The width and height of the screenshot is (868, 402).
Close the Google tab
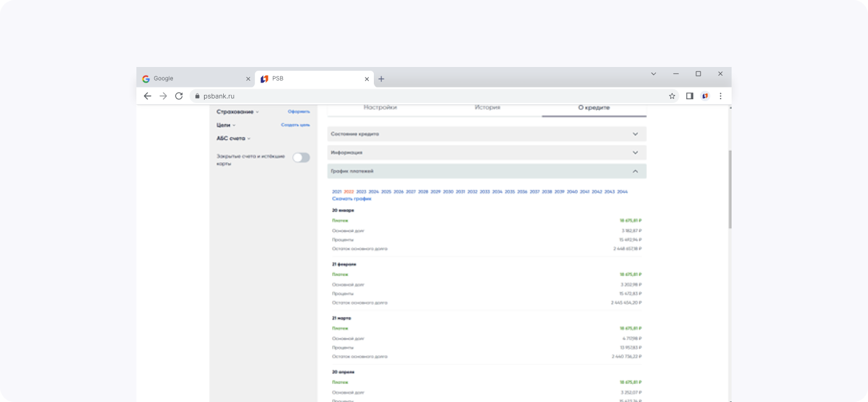(248, 79)
